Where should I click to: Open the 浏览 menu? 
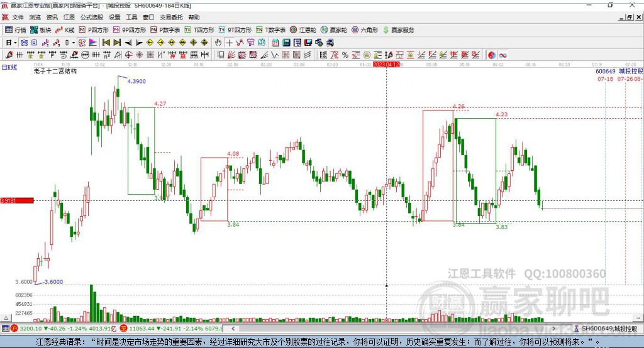pyautogui.click(x=35, y=17)
